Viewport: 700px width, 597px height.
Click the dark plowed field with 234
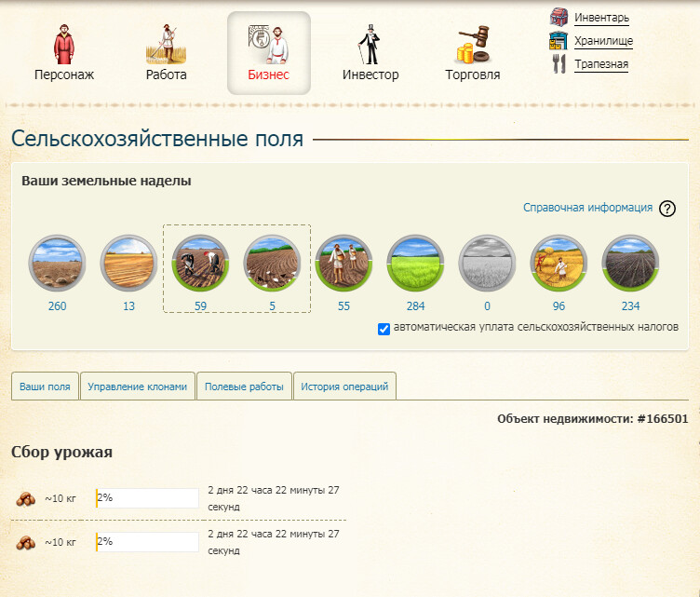tap(630, 264)
